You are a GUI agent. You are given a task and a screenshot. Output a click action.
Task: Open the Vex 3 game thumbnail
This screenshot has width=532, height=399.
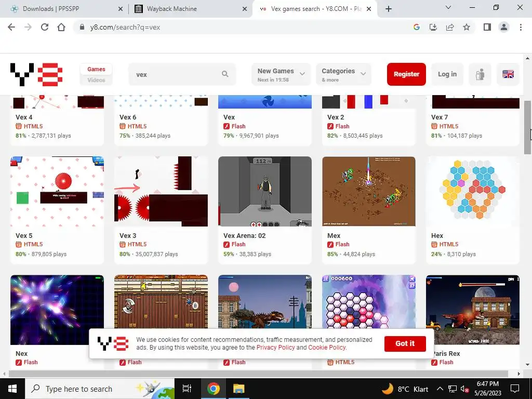tap(161, 192)
